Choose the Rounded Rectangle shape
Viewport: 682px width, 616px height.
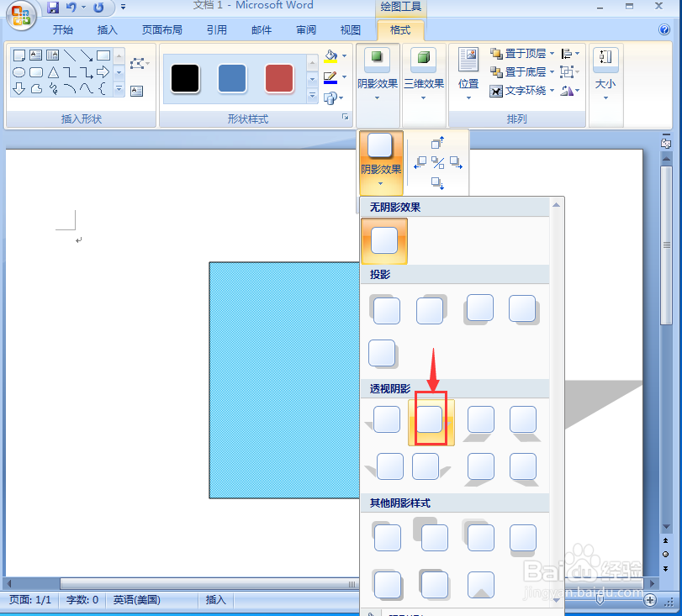pyautogui.click(x=35, y=72)
